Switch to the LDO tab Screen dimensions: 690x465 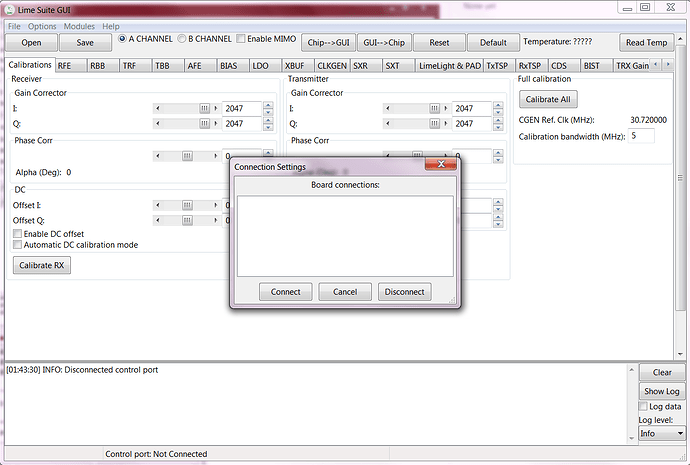coord(265,66)
